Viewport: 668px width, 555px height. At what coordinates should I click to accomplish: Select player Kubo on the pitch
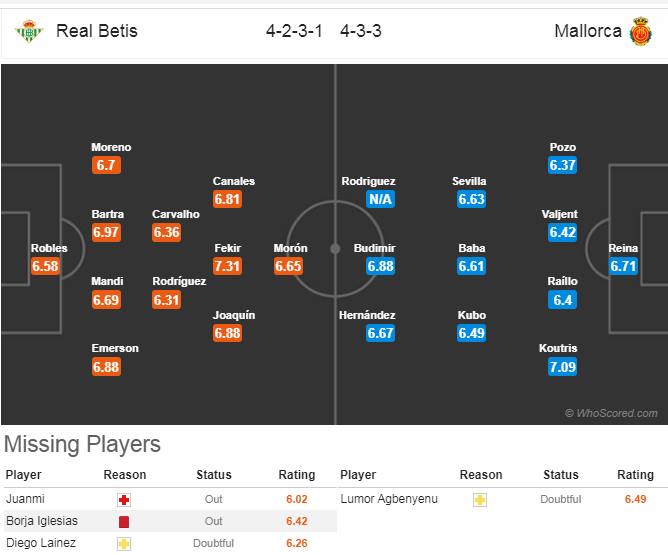pyautogui.click(x=472, y=315)
